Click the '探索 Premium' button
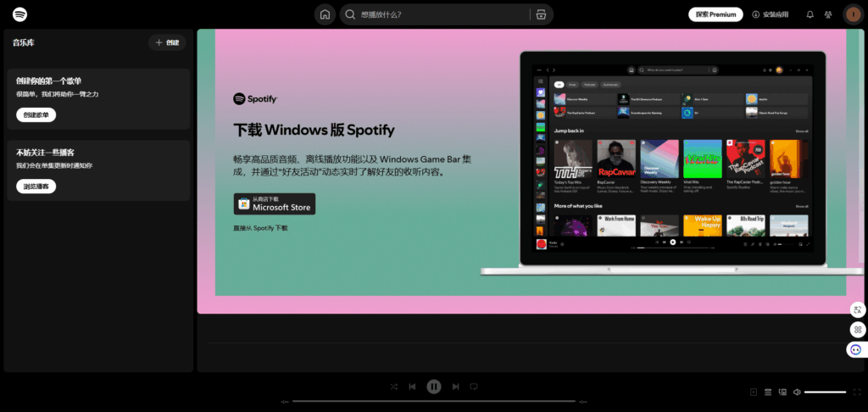The height and width of the screenshot is (412, 868). coord(715,14)
